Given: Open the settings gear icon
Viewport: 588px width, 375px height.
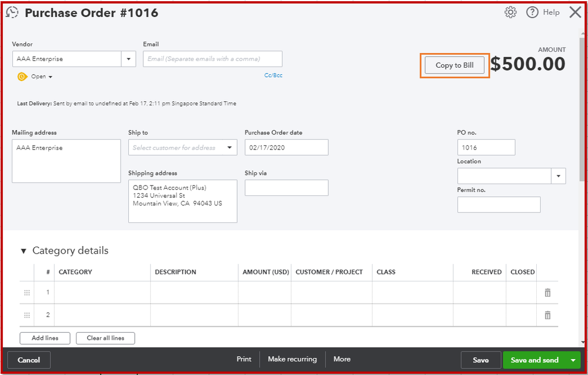Looking at the screenshot, I should pyautogui.click(x=510, y=12).
